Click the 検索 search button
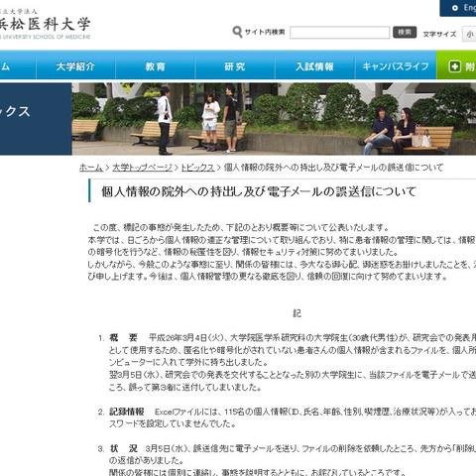The height and width of the screenshot is (476, 476). (405, 32)
